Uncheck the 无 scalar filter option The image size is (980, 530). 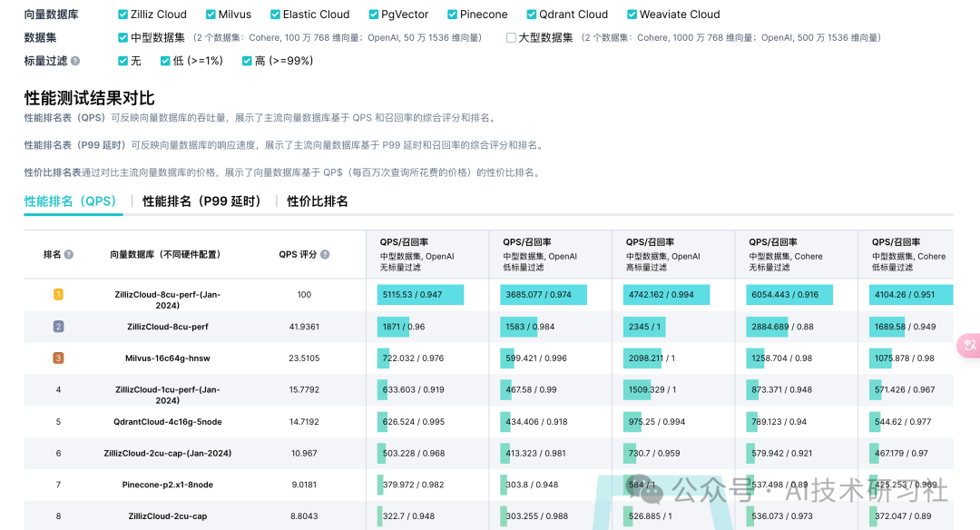click(122, 60)
